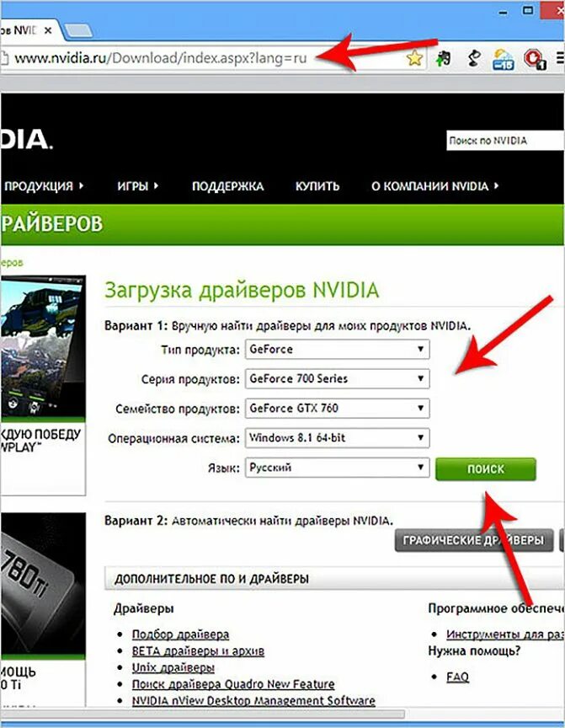The image size is (565, 728).
Task: Open the browser hamburger menu icon
Action: [560, 59]
